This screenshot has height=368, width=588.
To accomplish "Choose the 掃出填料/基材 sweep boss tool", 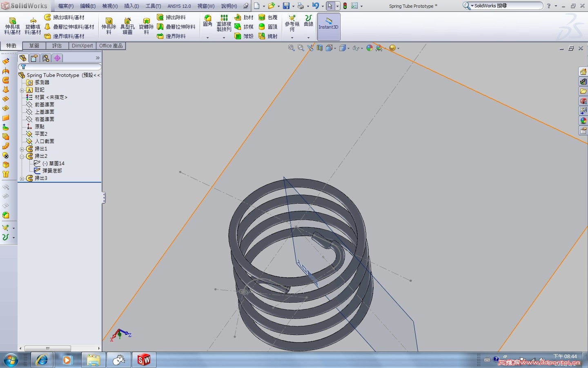I will point(65,17).
